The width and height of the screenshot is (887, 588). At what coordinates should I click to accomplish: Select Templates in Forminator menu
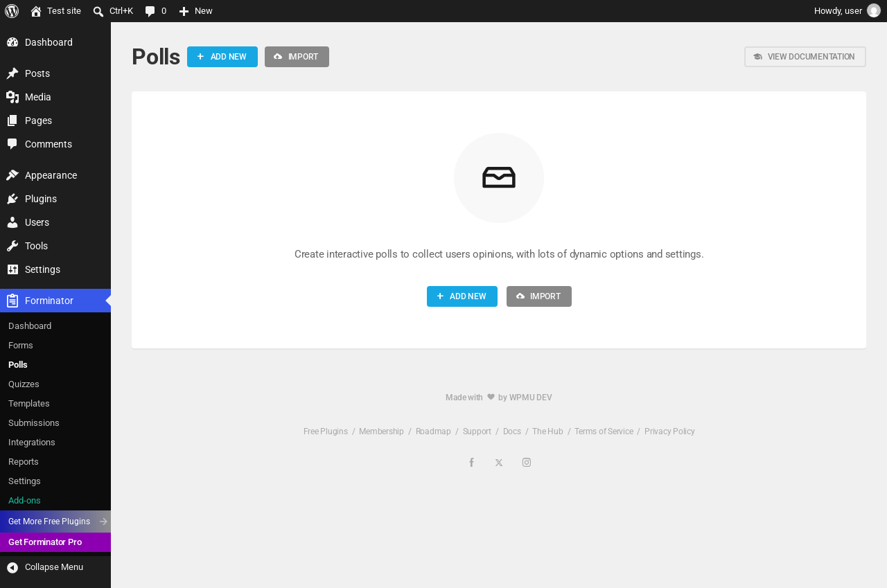29,404
